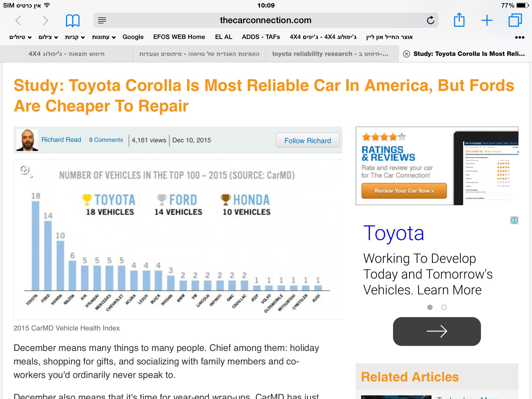Screen dimensions: 532x399
Task: Expand the טיולים bookmarks folder
Action: click(20, 37)
